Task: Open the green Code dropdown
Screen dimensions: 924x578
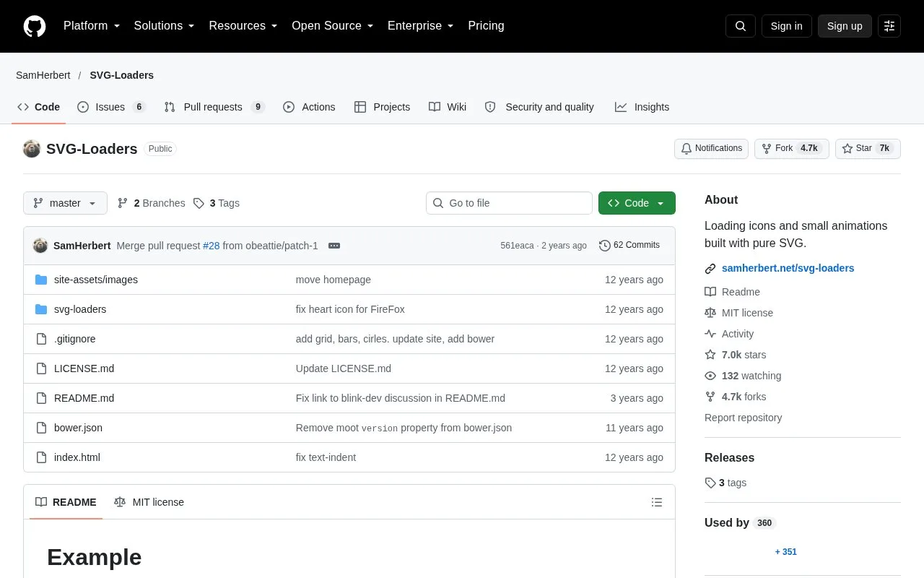Action: coord(637,203)
